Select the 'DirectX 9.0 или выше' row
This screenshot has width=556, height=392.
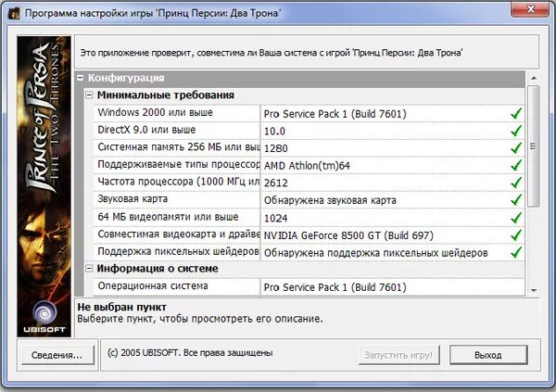(309, 131)
